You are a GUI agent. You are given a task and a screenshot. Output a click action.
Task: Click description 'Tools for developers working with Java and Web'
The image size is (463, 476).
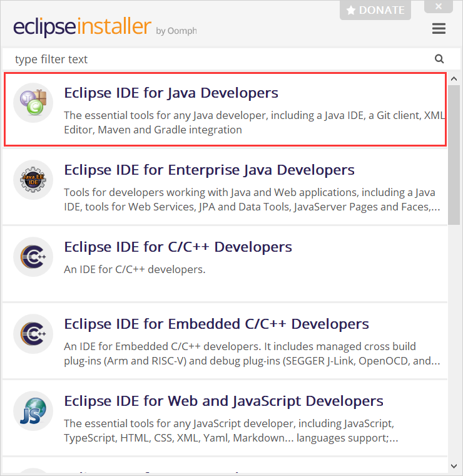[252, 200]
